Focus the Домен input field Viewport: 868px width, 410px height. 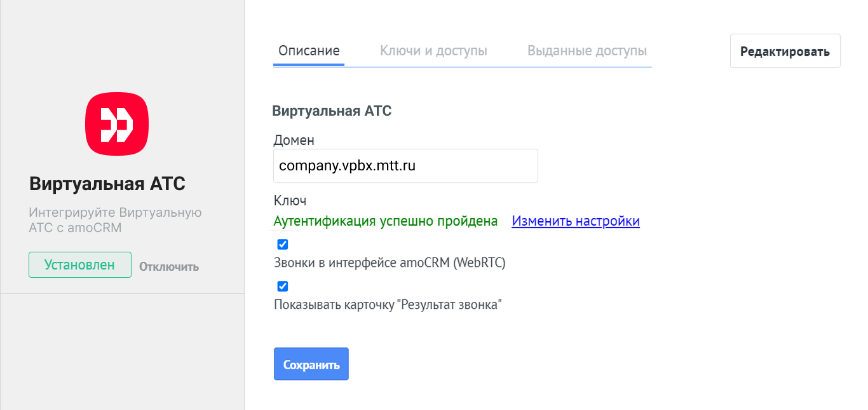(405, 166)
